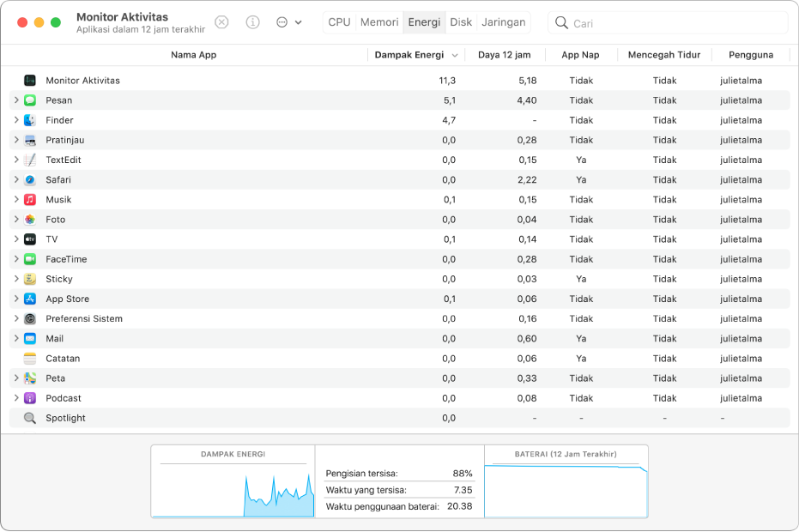
Task: Click the Waktu yang tersisa 7.35 value
Action: point(463,490)
